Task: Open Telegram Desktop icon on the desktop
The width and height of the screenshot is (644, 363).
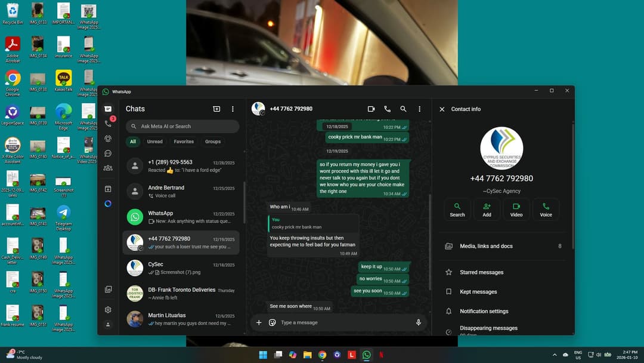Action: tap(63, 217)
